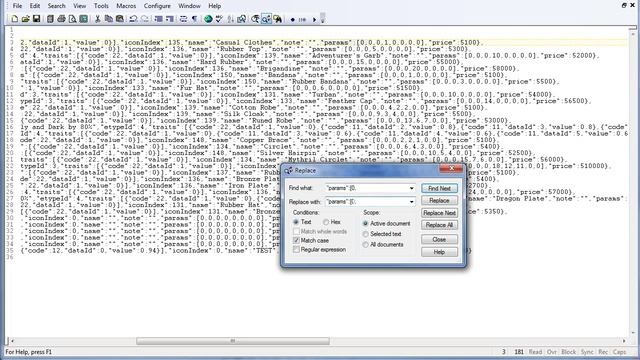Screen dimensions: 640x360
Task: Open the Edit menu
Action: [35, 6]
